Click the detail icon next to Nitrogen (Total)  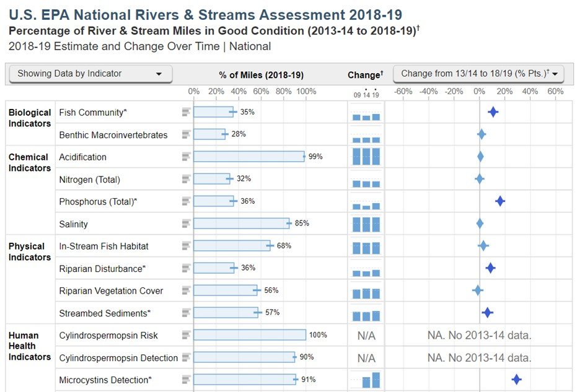click(x=186, y=179)
